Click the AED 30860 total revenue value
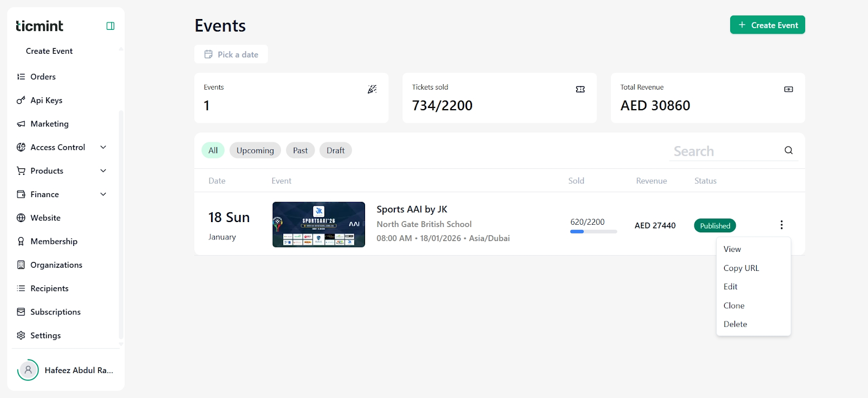 655,106
